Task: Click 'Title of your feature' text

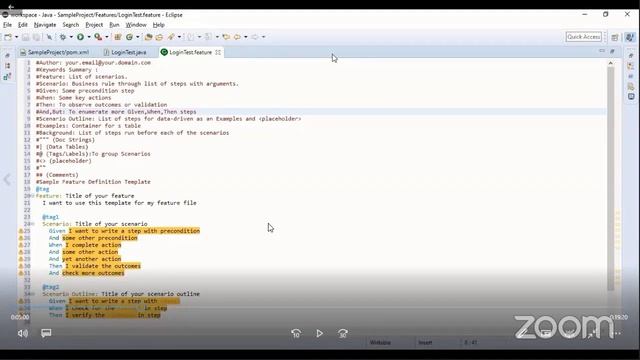Action: pos(100,196)
